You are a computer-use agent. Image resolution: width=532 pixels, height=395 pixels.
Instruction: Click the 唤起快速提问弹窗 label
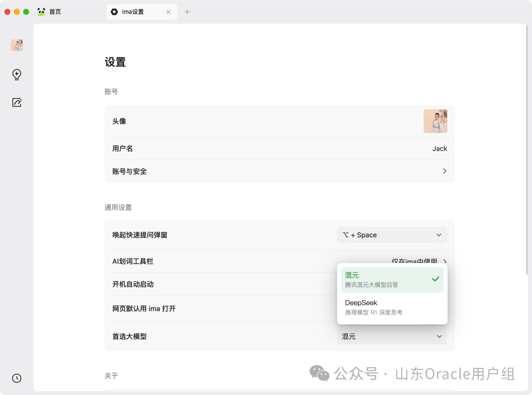140,235
